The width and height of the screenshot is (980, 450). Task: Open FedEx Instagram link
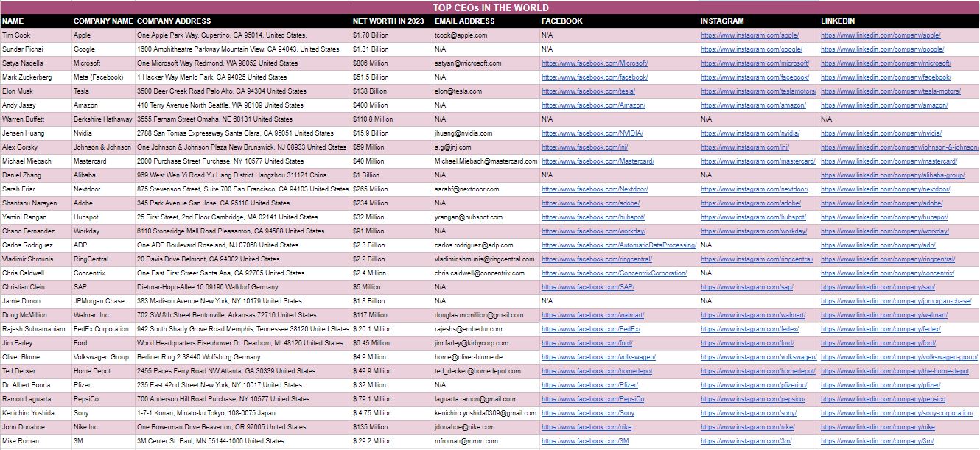[749, 329]
